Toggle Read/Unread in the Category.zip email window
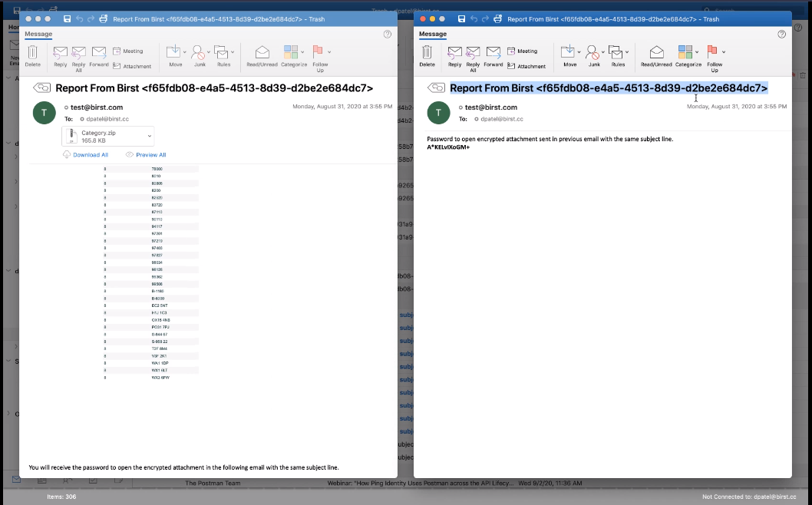This screenshot has height=505, width=812. [262, 54]
